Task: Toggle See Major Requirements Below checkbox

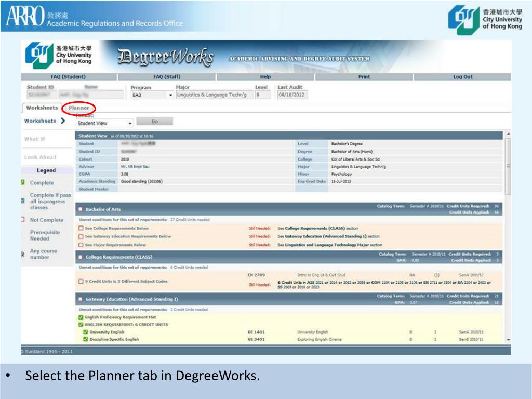Action: click(81, 245)
